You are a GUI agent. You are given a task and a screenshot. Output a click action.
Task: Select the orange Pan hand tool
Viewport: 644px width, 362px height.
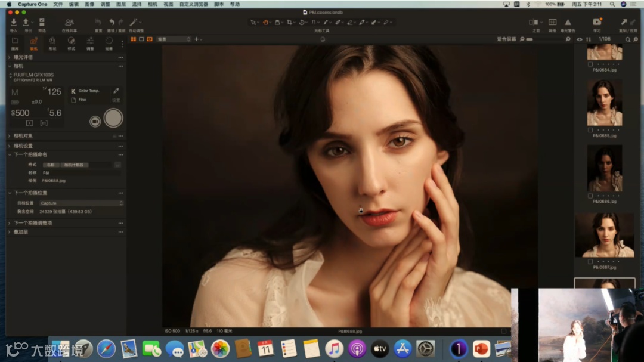pyautogui.click(x=265, y=23)
